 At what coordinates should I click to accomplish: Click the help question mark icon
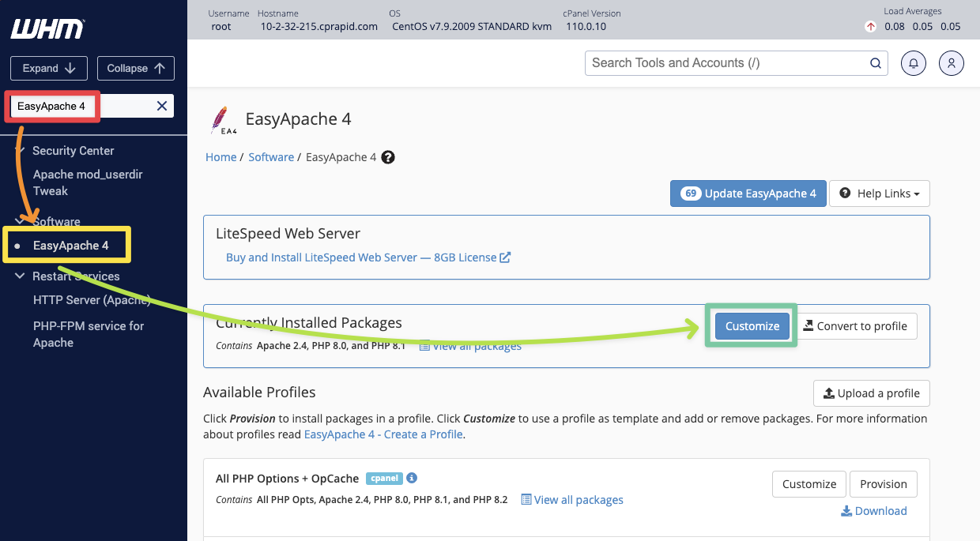coord(388,157)
